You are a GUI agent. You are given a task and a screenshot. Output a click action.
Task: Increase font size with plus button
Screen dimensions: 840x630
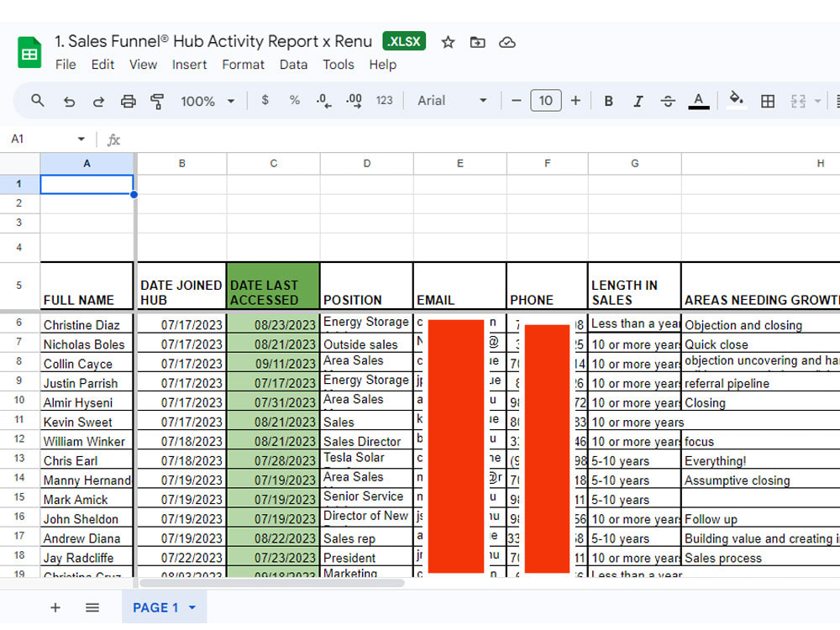click(x=575, y=100)
